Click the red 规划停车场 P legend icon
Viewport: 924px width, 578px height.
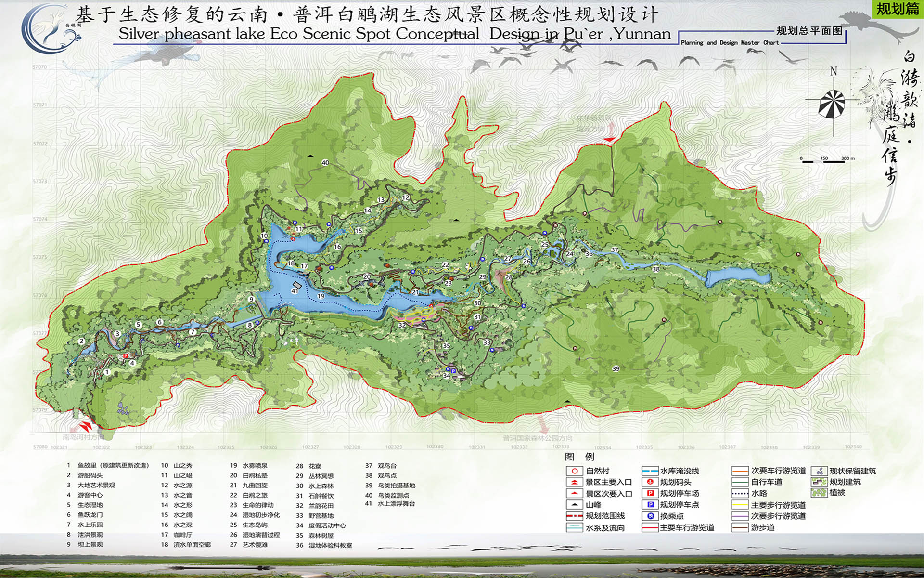650,493
